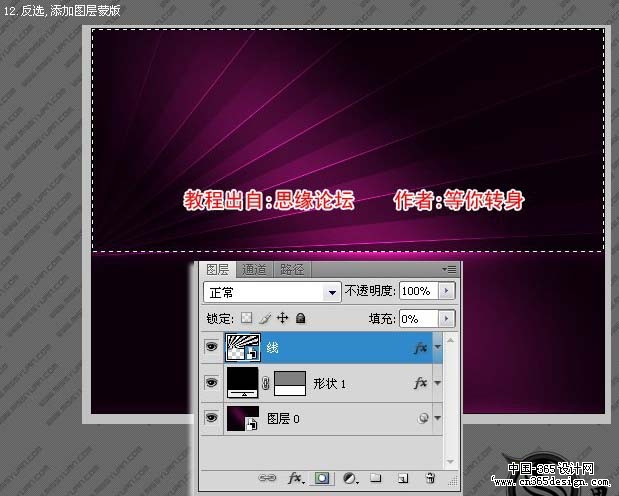Switch to the 通道 tab
The height and width of the screenshot is (496, 619).
click(254, 270)
